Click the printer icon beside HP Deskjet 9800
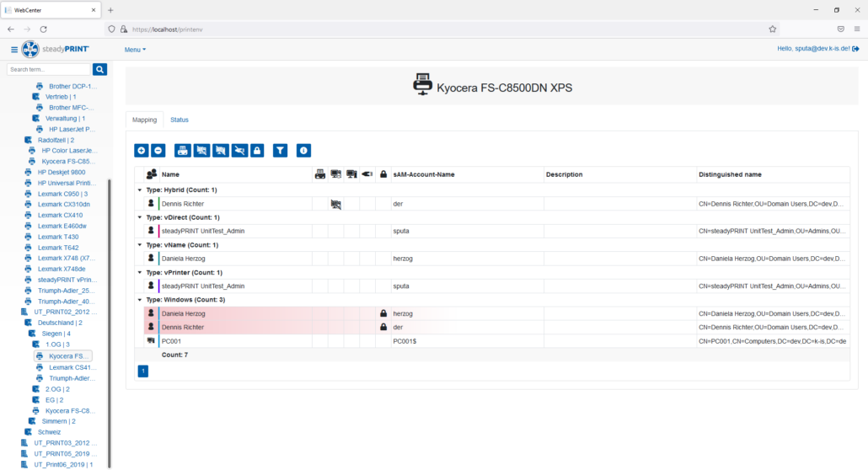 (x=29, y=172)
